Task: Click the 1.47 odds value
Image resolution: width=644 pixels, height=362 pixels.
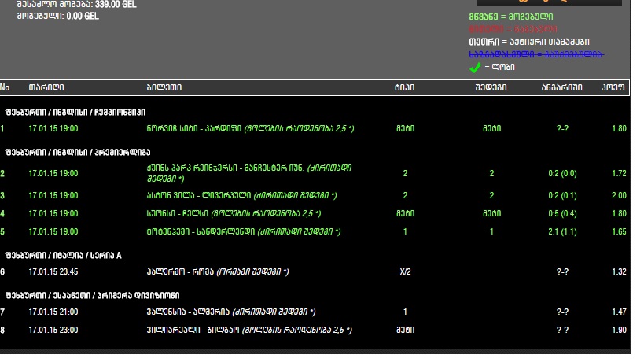Action: coord(619,312)
